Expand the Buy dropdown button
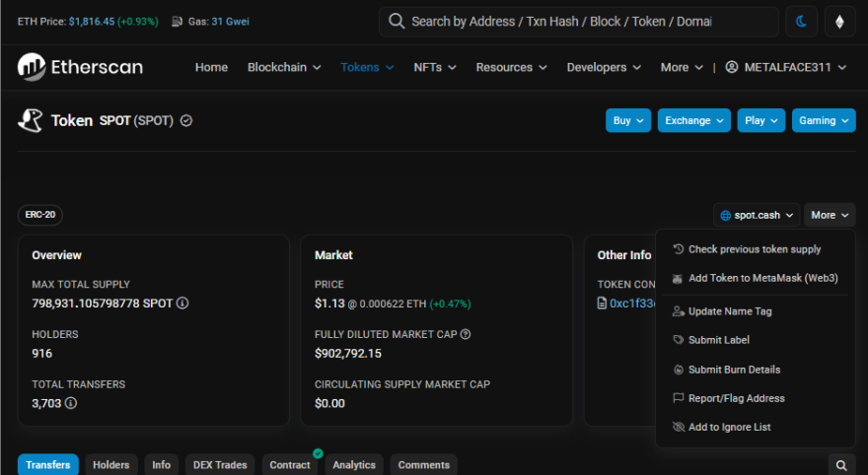 [628, 120]
